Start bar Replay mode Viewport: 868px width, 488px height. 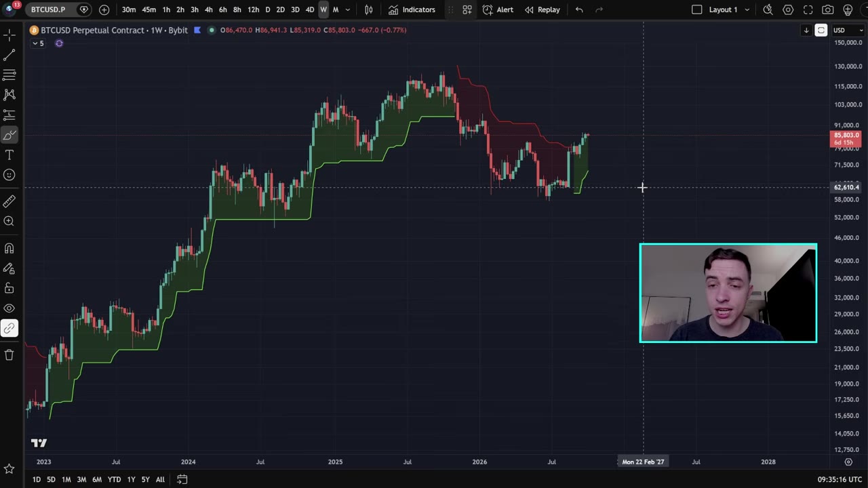pyautogui.click(x=542, y=9)
